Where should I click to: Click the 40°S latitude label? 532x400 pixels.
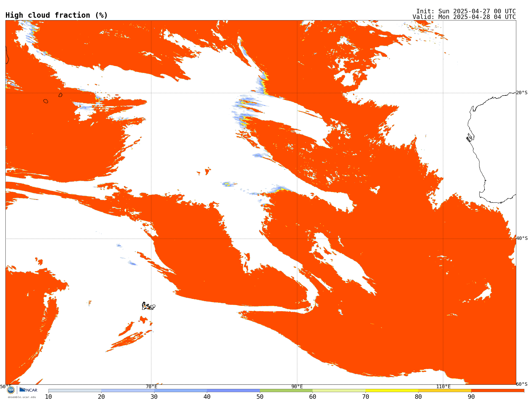522,238
